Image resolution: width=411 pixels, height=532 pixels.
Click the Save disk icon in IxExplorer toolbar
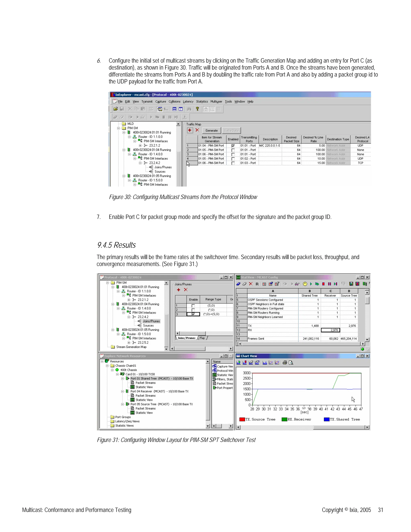[122, 109]
